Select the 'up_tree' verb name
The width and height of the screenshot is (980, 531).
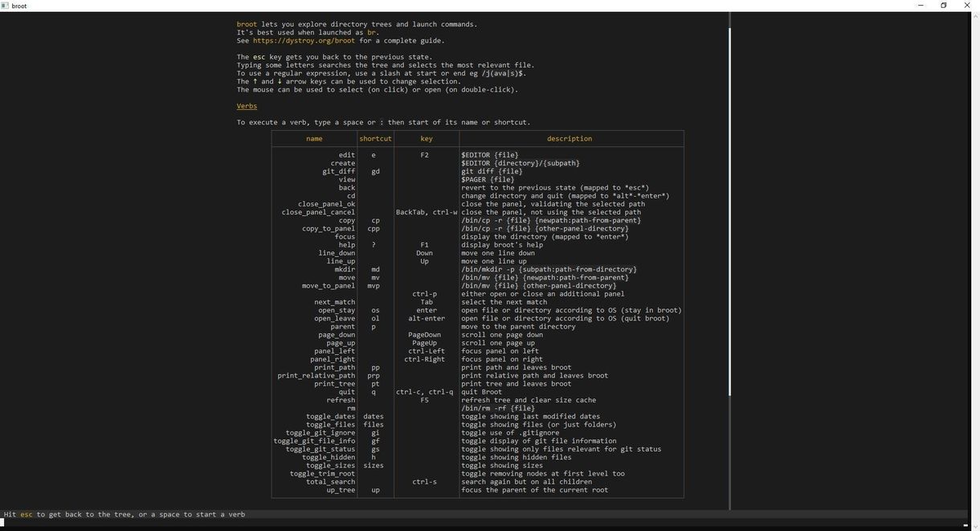point(341,490)
